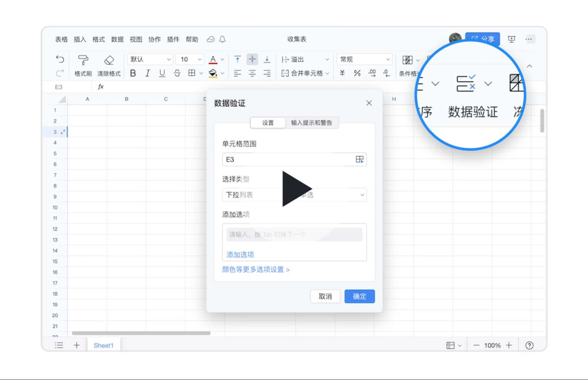This screenshot has width=588, height=380.
Task: Align cell content to vertical middle
Action: pyautogui.click(x=252, y=59)
